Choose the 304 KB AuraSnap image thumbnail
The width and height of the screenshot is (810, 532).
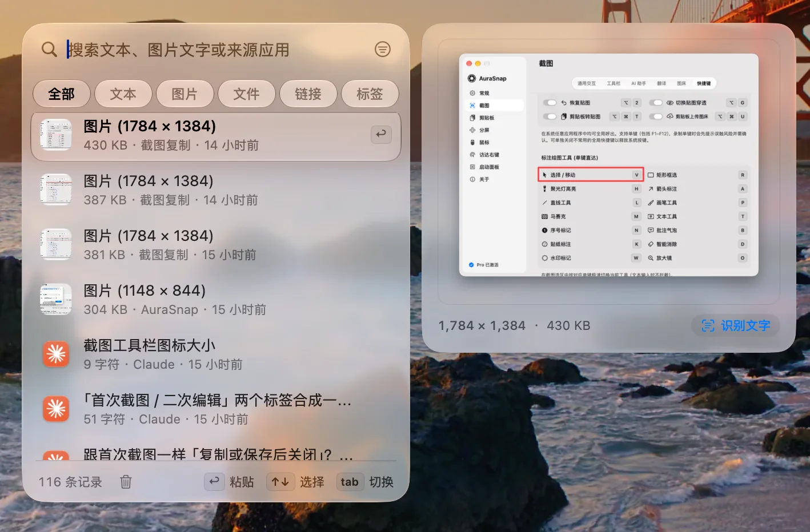[x=56, y=299]
